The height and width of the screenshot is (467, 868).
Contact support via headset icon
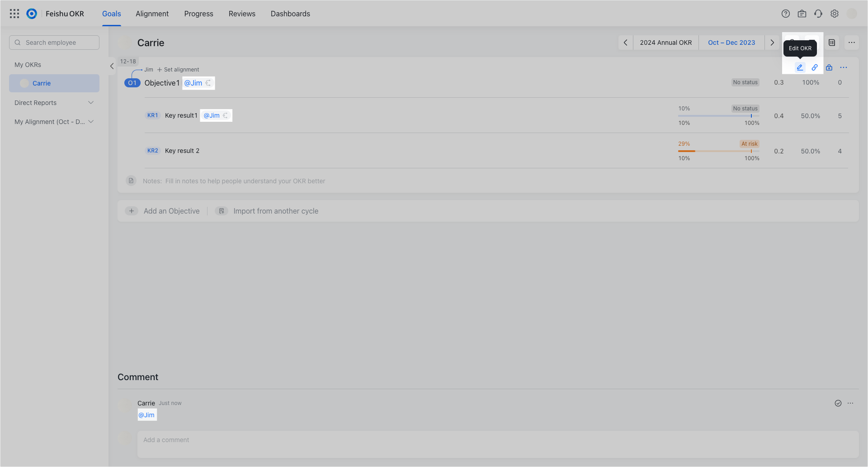(818, 14)
